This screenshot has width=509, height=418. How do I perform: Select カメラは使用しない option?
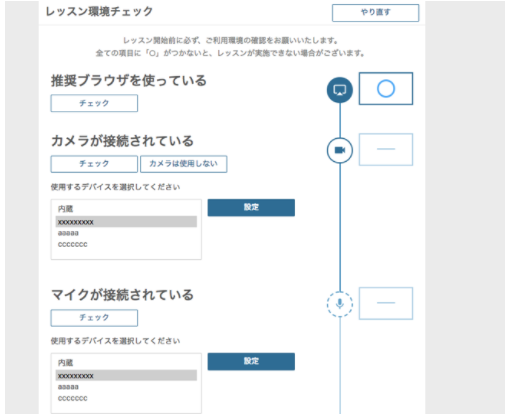(183, 164)
